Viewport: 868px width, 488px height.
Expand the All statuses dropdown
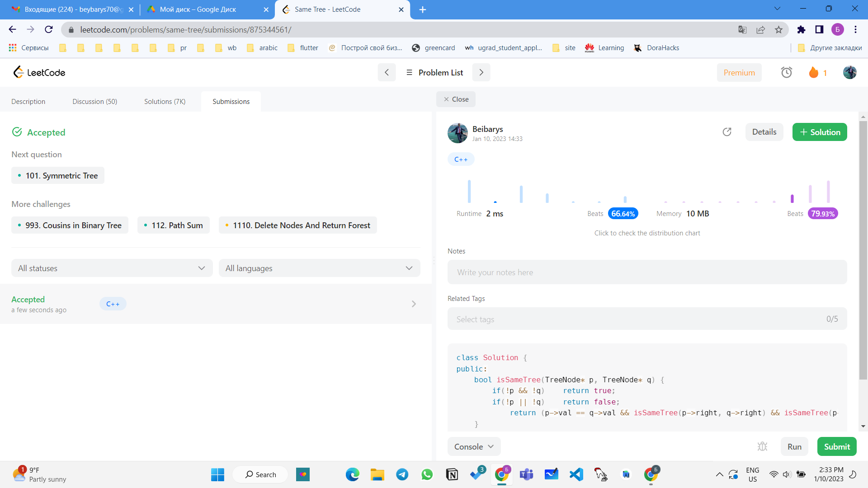coord(112,268)
